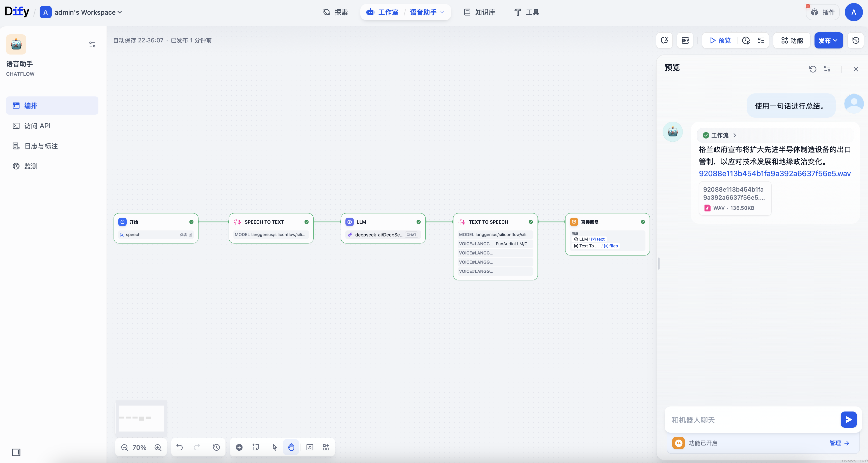
Task: Toggle the sidebar collapse icon bottom left
Action: tap(16, 452)
